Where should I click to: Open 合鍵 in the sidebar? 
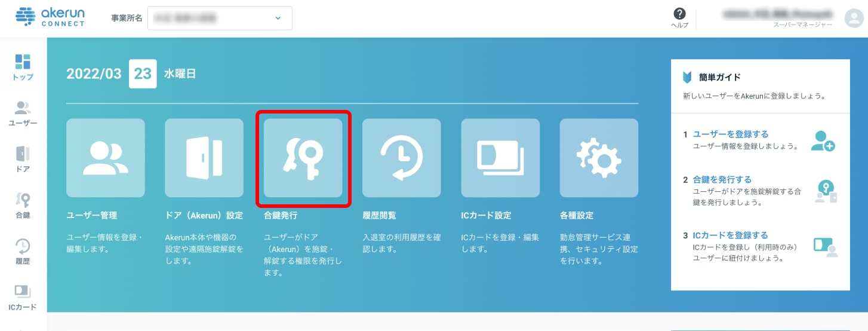[23, 206]
